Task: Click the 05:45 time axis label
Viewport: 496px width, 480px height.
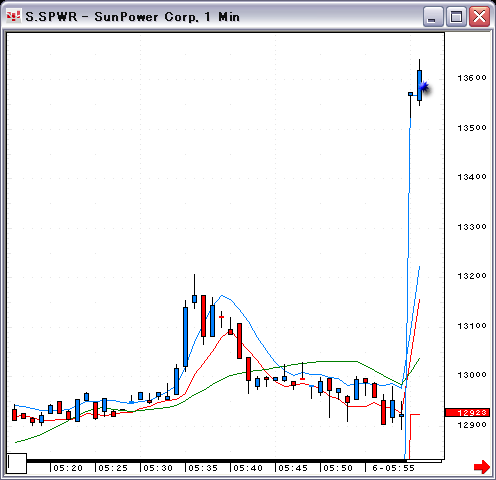Action: click(293, 468)
